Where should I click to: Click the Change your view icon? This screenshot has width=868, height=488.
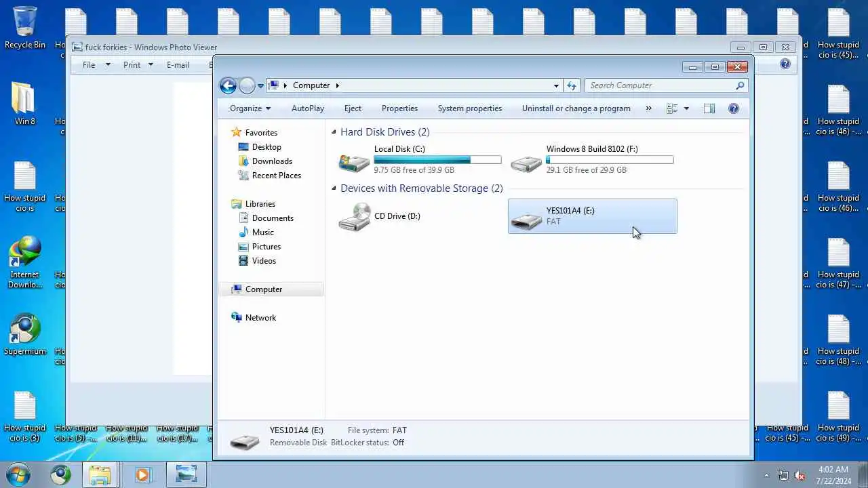tap(672, 108)
